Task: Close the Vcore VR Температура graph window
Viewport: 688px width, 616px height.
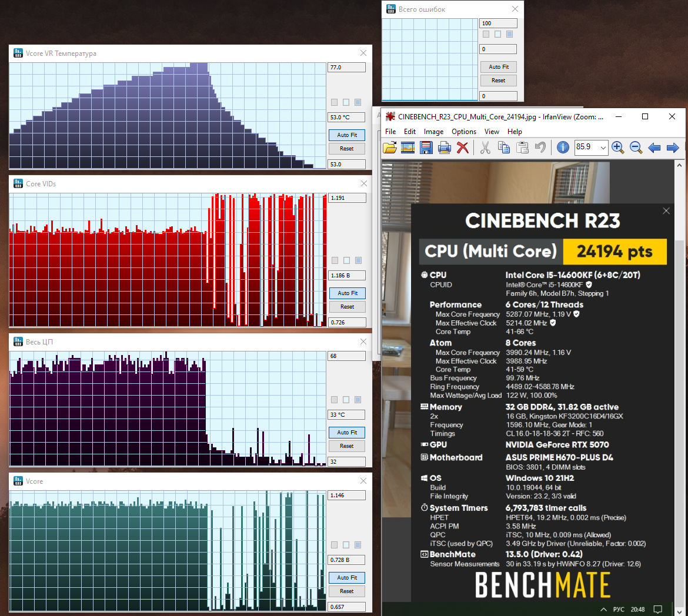Action: 363,53
